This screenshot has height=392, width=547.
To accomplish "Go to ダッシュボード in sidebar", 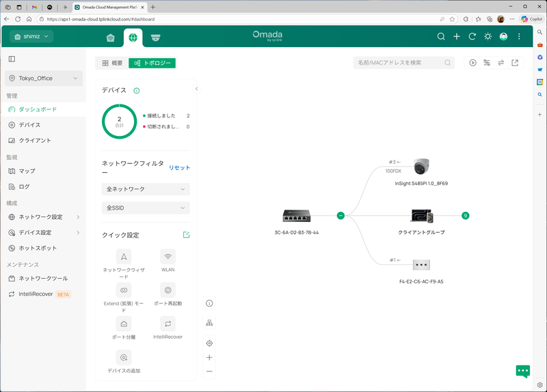I will 43,109.
